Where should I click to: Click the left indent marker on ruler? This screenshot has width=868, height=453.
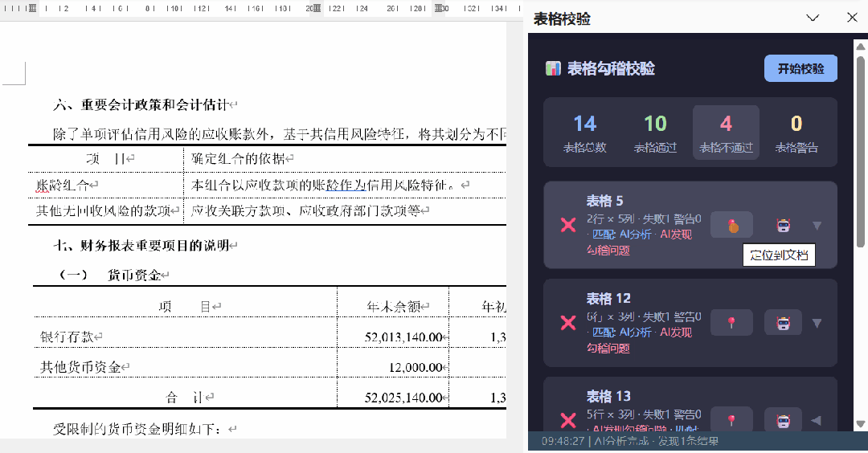[x=32, y=8]
